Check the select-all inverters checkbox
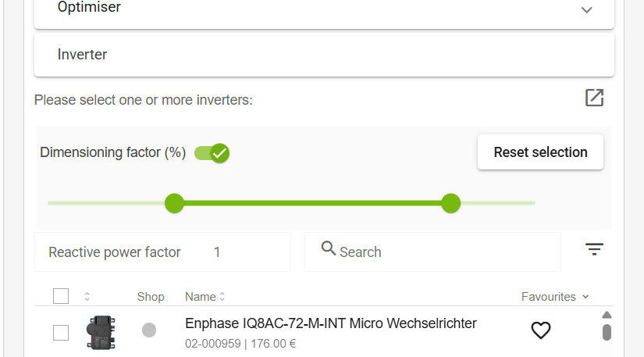Screen dimensions: 644x357 [x=61, y=296]
